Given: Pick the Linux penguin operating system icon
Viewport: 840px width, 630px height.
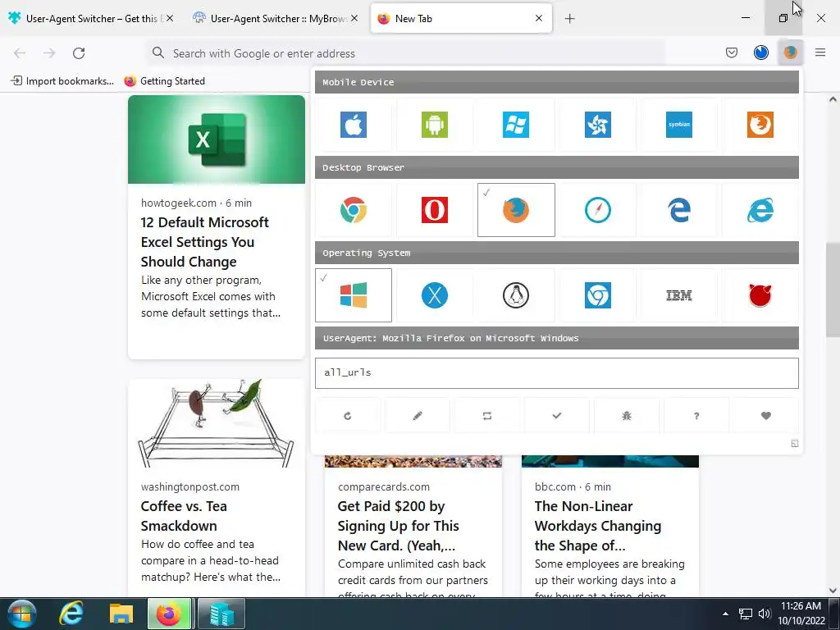Looking at the screenshot, I should click(516, 295).
